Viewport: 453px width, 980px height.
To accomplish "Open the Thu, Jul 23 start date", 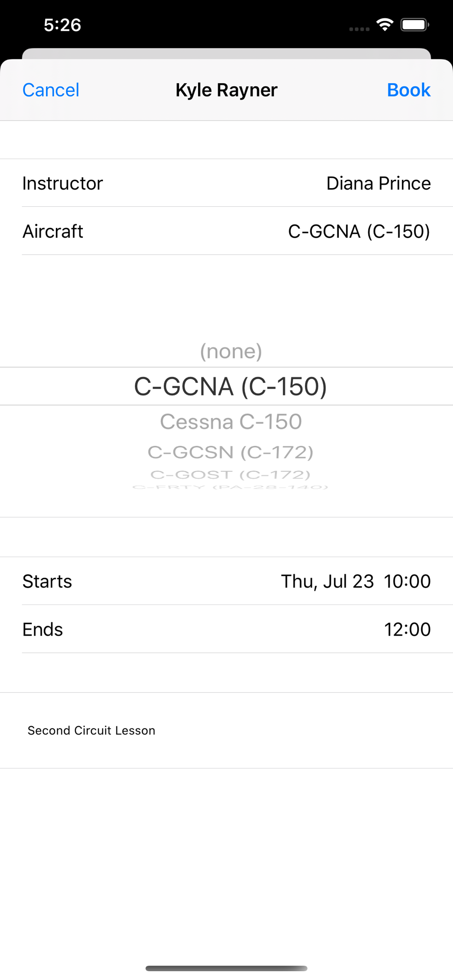I will (x=327, y=581).
